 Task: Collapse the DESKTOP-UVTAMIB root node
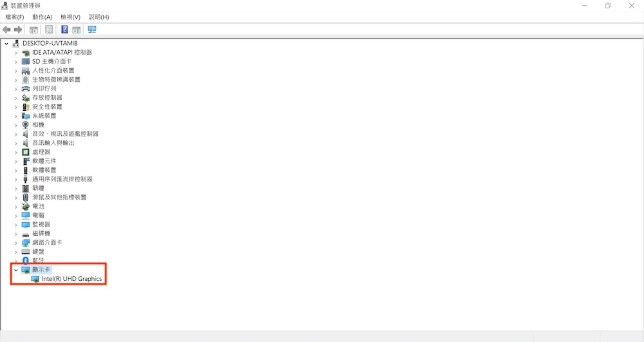pos(6,44)
